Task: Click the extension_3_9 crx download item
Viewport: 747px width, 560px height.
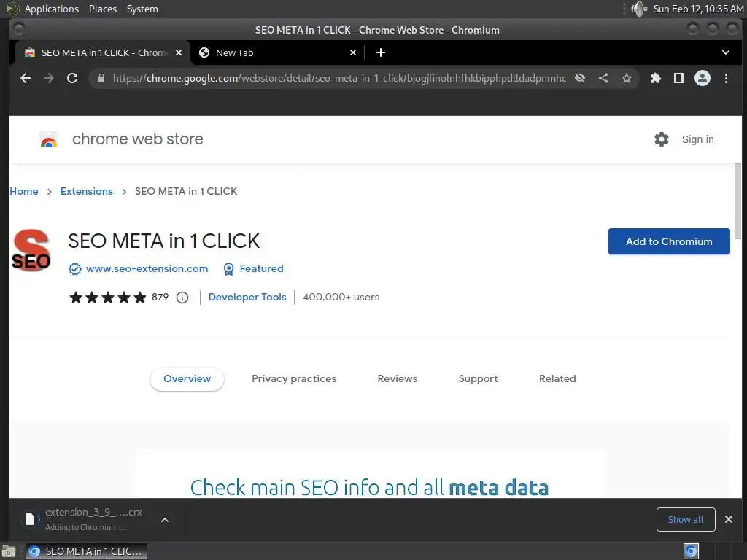Action: (x=85, y=519)
